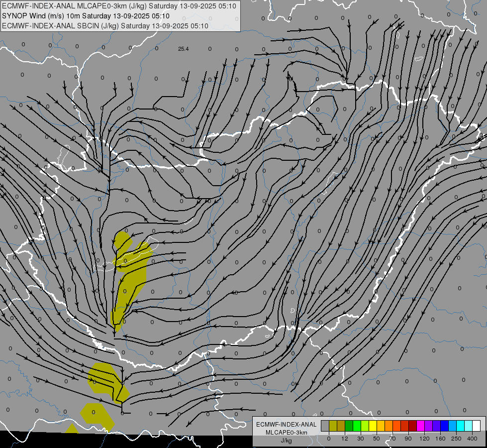
Task: Click the white swatch at the legend's end
Action: pyautogui.click(x=476, y=426)
